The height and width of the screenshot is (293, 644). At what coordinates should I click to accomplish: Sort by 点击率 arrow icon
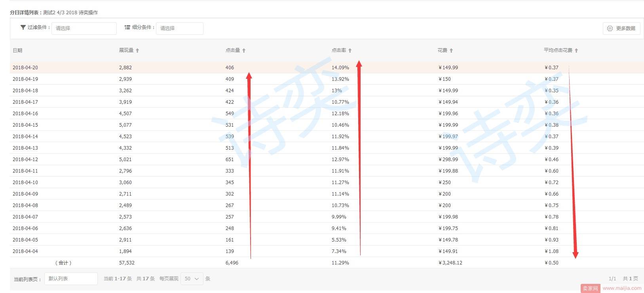coord(350,51)
